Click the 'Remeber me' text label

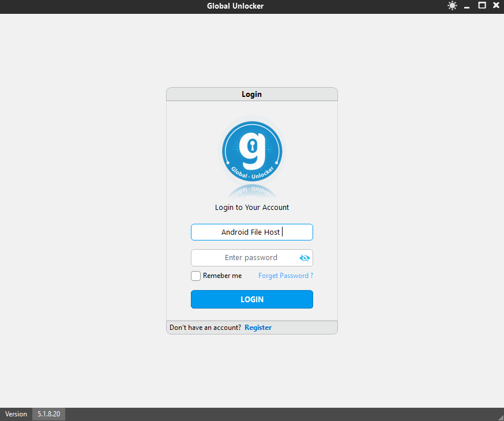[222, 276]
